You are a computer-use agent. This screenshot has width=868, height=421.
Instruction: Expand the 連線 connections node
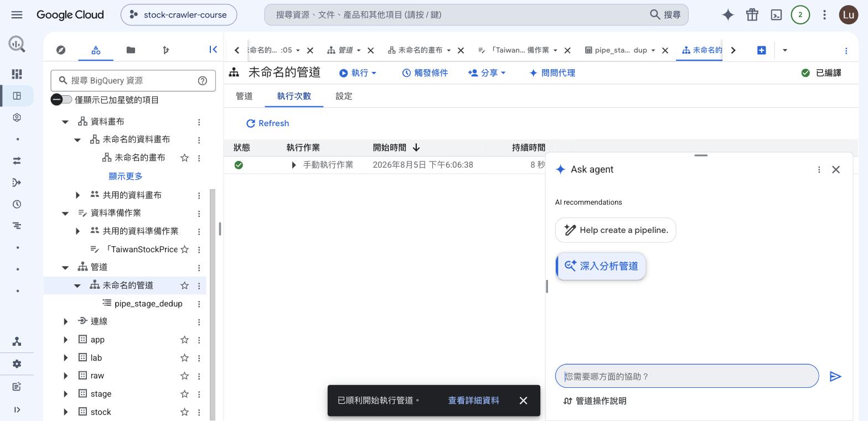(x=65, y=321)
